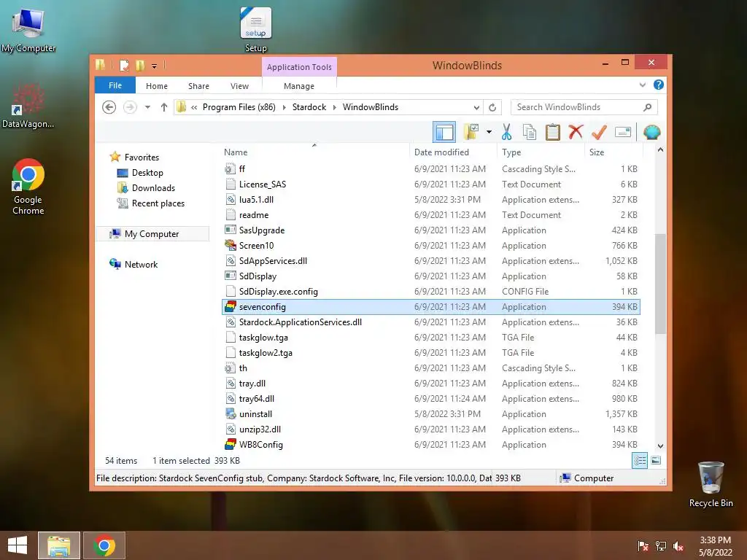Open Recent places in navigation pane
Screen dimensions: 747x560
(x=158, y=203)
